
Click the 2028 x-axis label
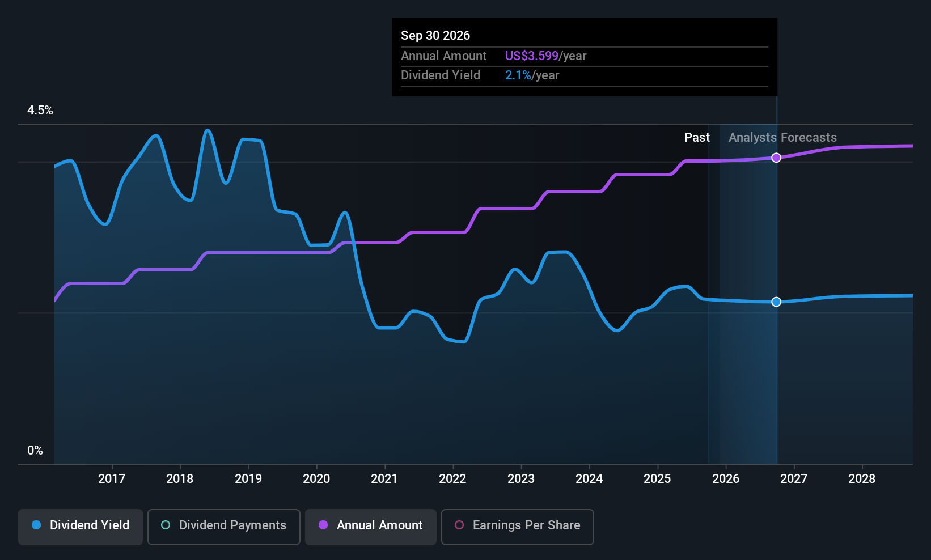click(x=862, y=479)
